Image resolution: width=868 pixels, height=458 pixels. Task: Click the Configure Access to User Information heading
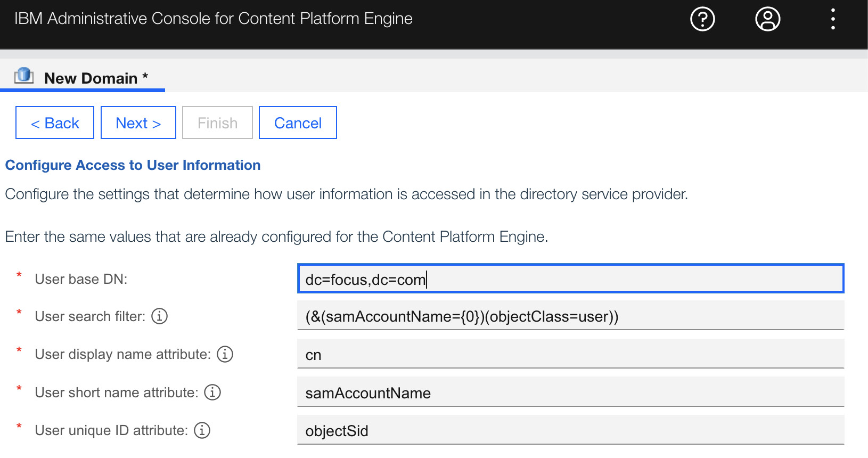[133, 165]
